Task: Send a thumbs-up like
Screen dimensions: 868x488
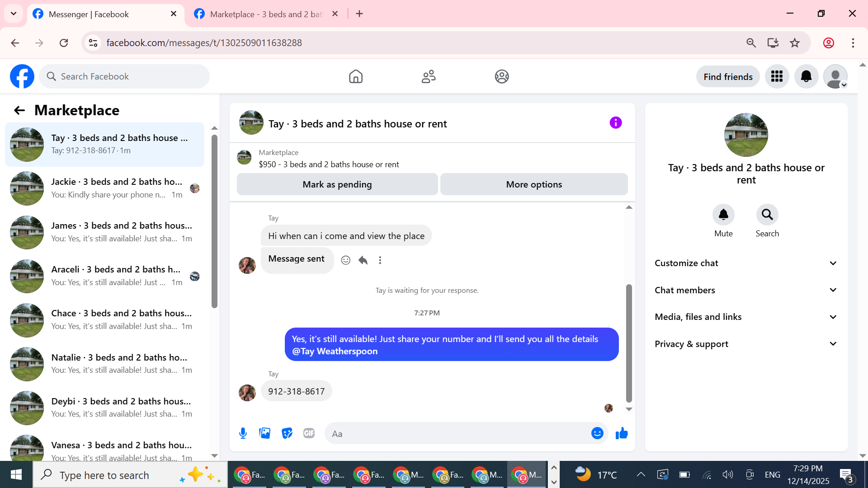Action: pos(622,433)
